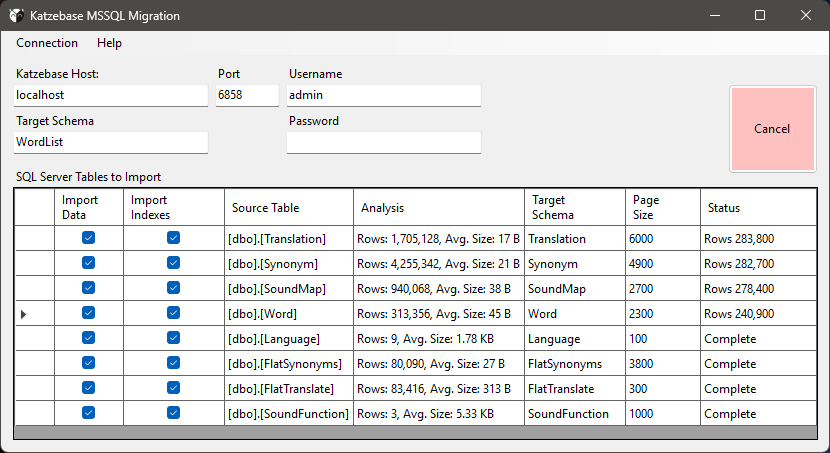Toggle Import Indexes for SoundFunction row

click(174, 412)
